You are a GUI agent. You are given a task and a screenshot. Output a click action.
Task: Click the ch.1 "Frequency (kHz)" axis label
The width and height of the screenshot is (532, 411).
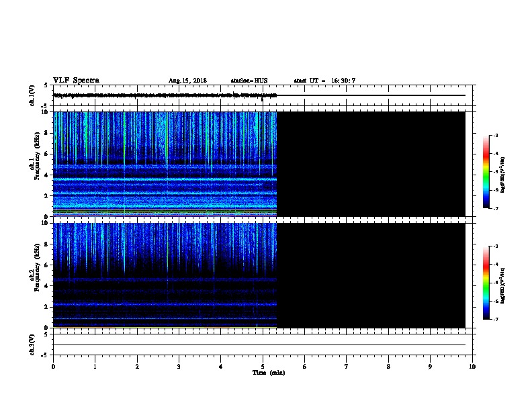pyautogui.click(x=37, y=156)
